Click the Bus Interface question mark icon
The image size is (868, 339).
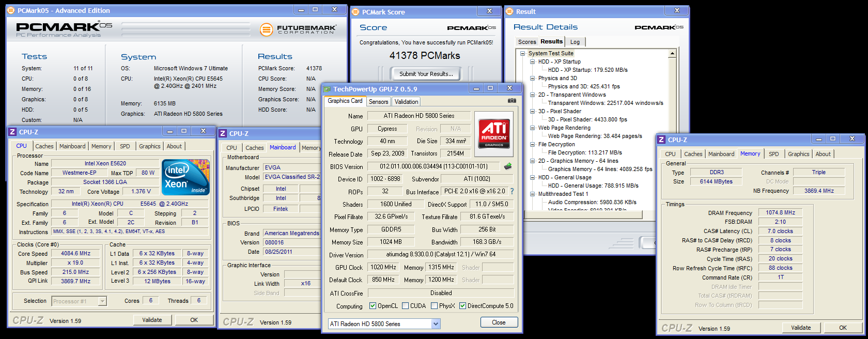[512, 191]
